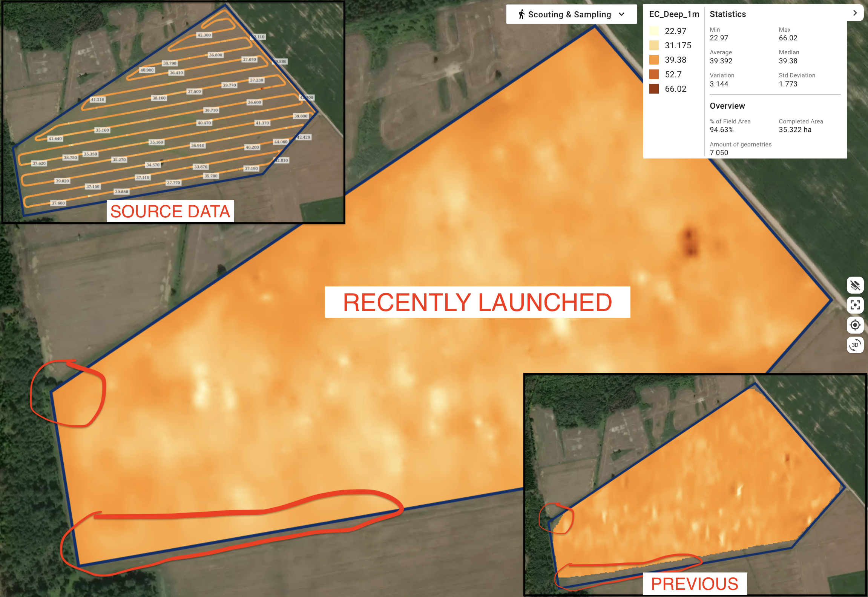Image resolution: width=868 pixels, height=597 pixels.
Task: Click the Statistics panel heading
Action: [728, 14]
